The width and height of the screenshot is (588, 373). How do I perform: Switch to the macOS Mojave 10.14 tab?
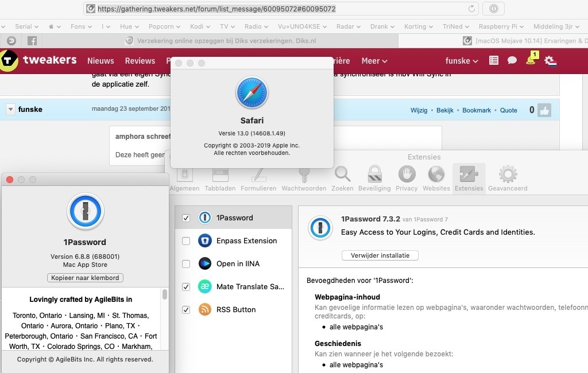coord(493,41)
